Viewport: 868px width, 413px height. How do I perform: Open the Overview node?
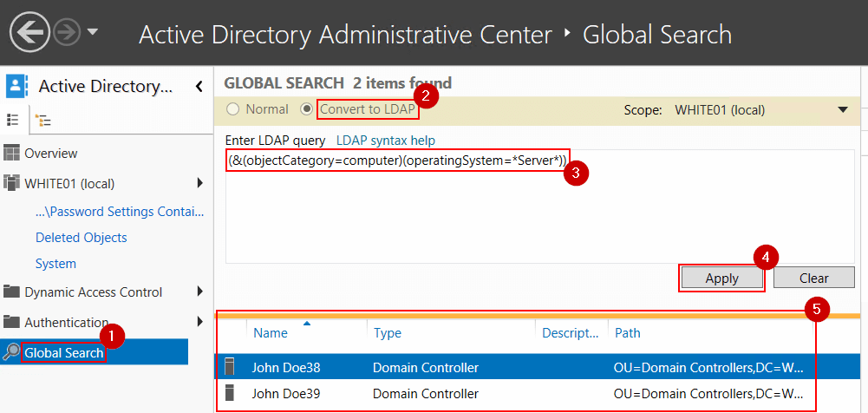pos(51,154)
